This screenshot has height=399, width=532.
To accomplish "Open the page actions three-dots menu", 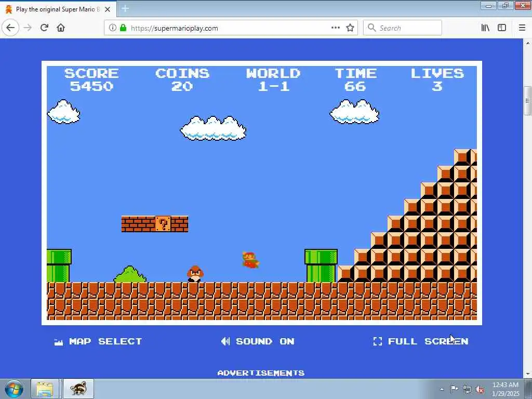I will coord(336,28).
